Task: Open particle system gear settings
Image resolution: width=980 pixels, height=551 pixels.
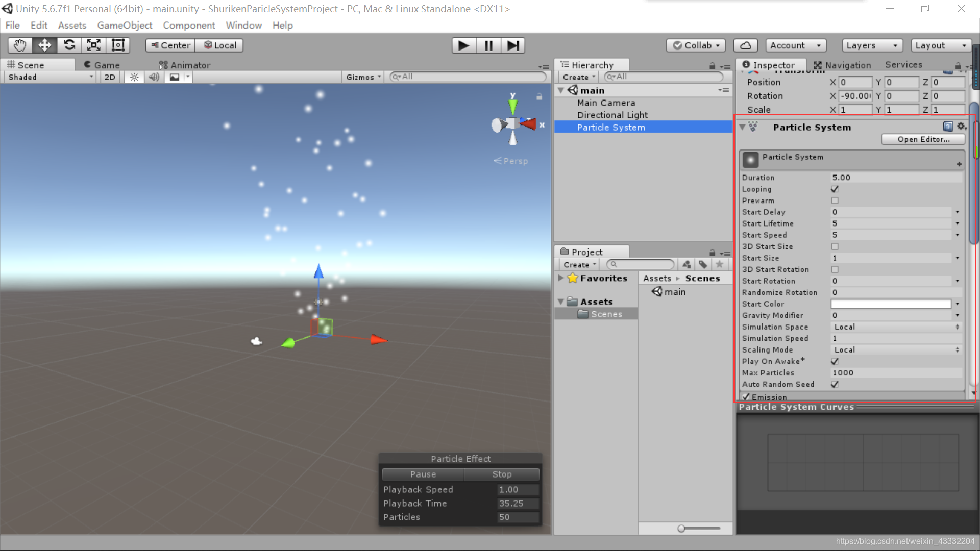Action: click(x=962, y=127)
